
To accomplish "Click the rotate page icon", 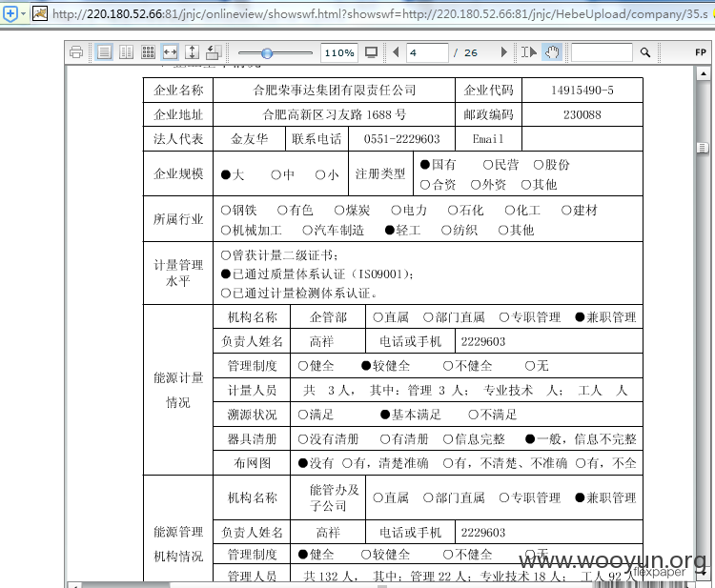I will [x=214, y=52].
